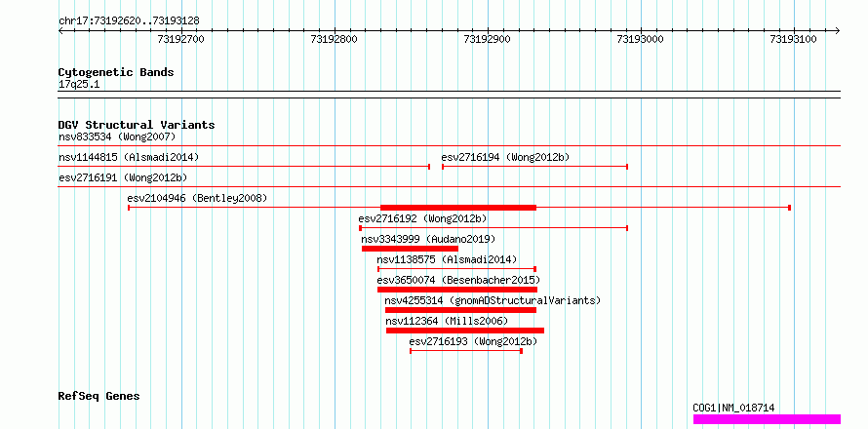Select variant label esv2716191 (Wong2012b)
Viewport: 868px width, 429px height.
tap(123, 177)
